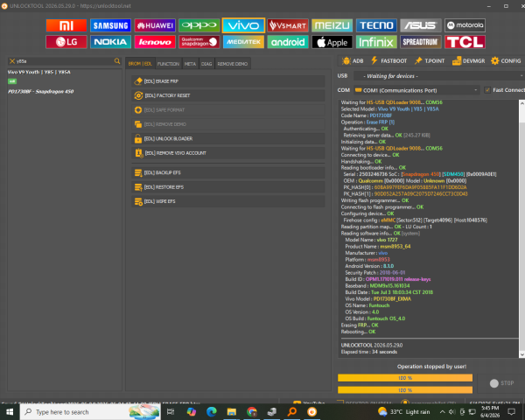This screenshot has height=420, width=525.
Task: Select the LG brand logo
Action: (x=66, y=42)
